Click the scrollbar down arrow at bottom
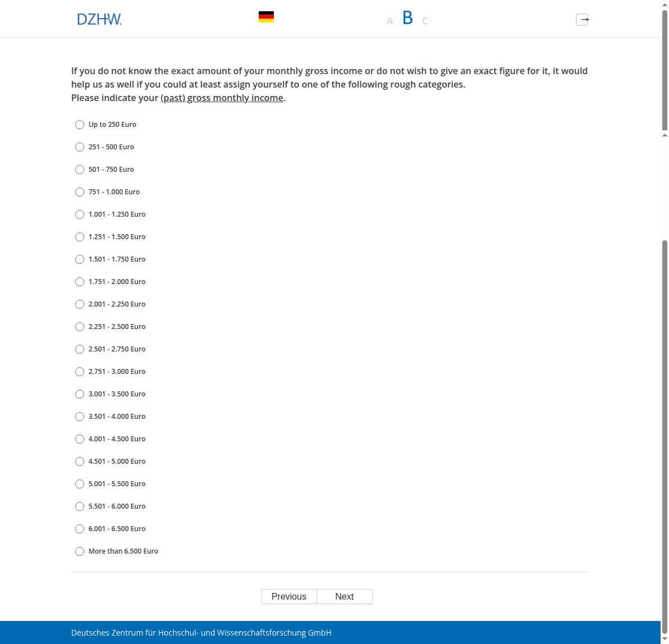 [x=665, y=639]
